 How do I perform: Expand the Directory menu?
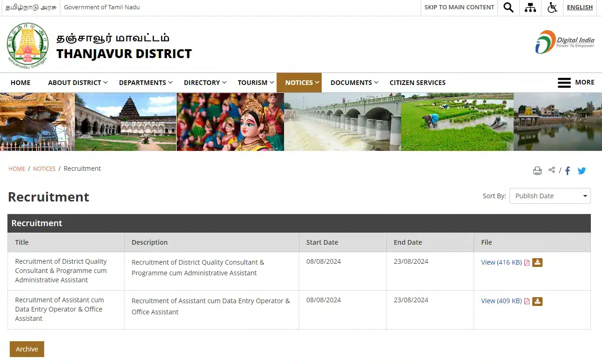205,83
